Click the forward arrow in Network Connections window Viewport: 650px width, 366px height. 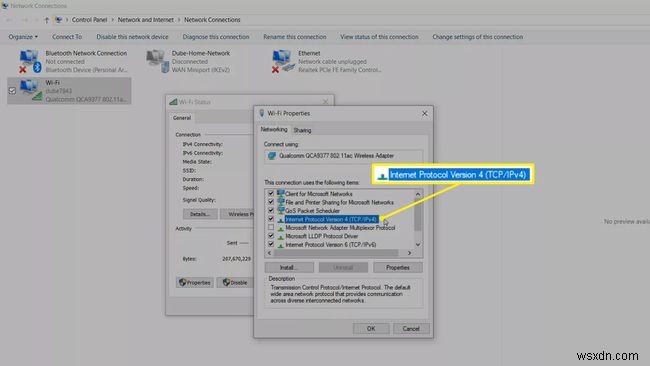(25, 20)
